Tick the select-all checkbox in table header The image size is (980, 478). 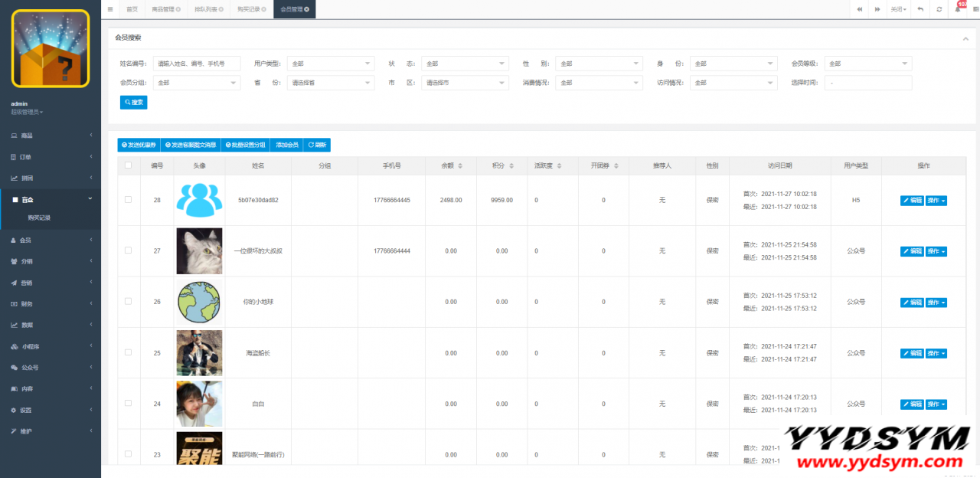128,165
